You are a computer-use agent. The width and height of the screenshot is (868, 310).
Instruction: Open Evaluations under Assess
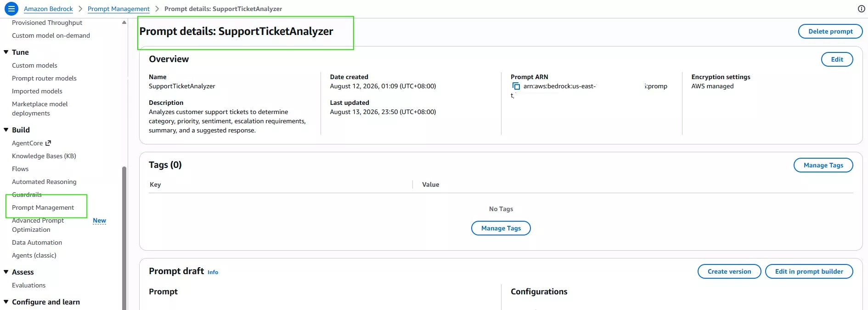click(28, 285)
